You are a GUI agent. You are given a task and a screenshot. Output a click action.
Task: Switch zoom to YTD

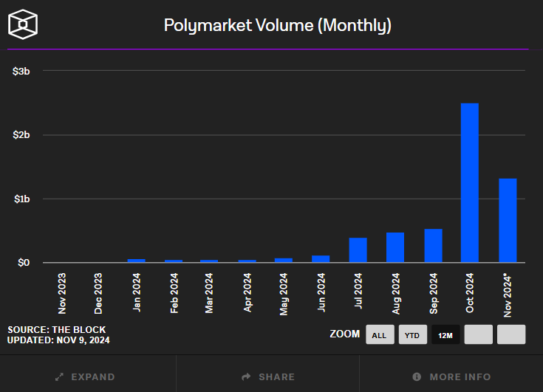point(413,334)
